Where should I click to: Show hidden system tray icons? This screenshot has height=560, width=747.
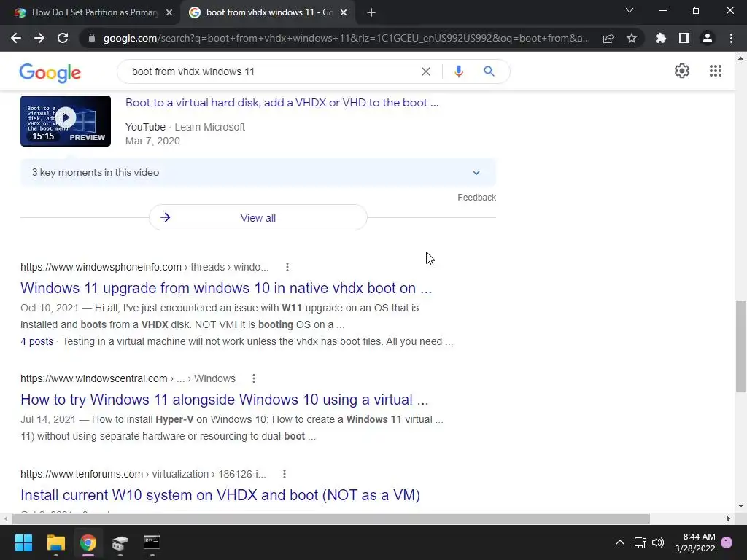620,542
